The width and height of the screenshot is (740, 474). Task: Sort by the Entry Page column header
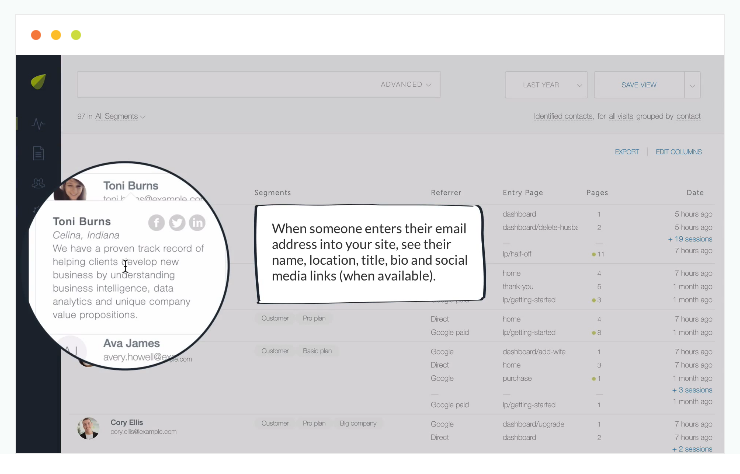pyautogui.click(x=522, y=193)
